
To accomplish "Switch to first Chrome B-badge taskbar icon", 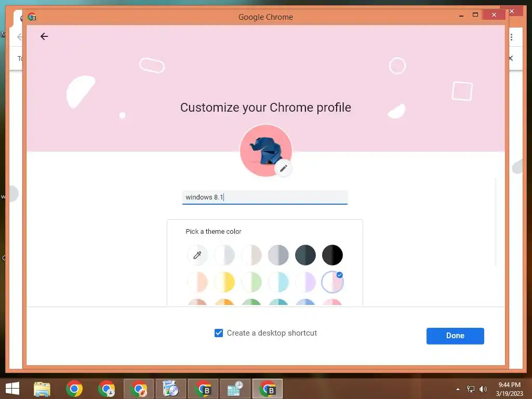I will click(x=203, y=389).
